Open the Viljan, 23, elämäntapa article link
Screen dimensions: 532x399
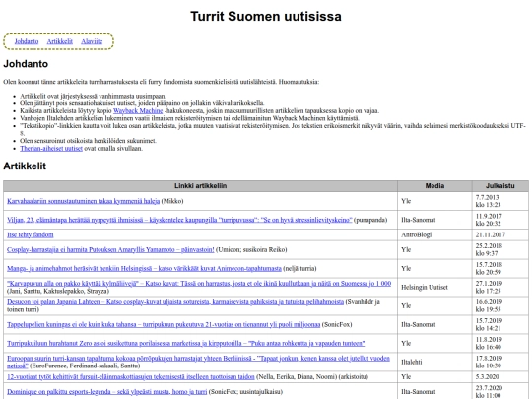[x=179, y=220]
